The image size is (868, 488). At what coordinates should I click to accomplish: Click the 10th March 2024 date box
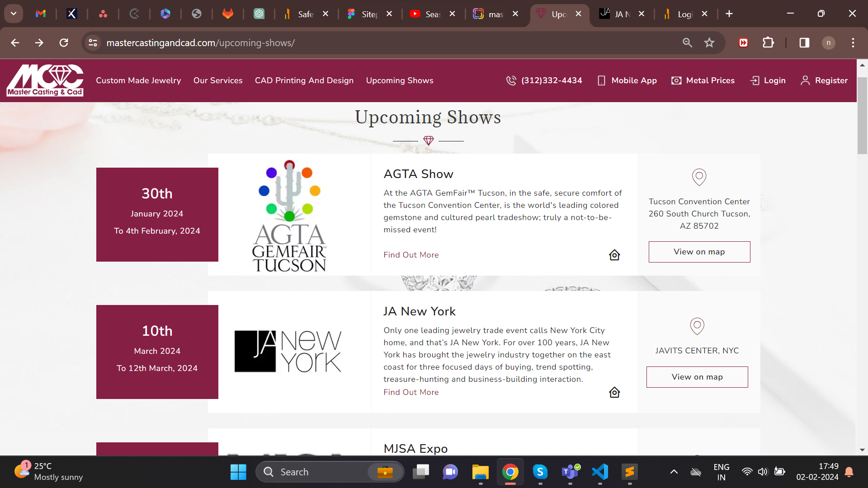(157, 352)
